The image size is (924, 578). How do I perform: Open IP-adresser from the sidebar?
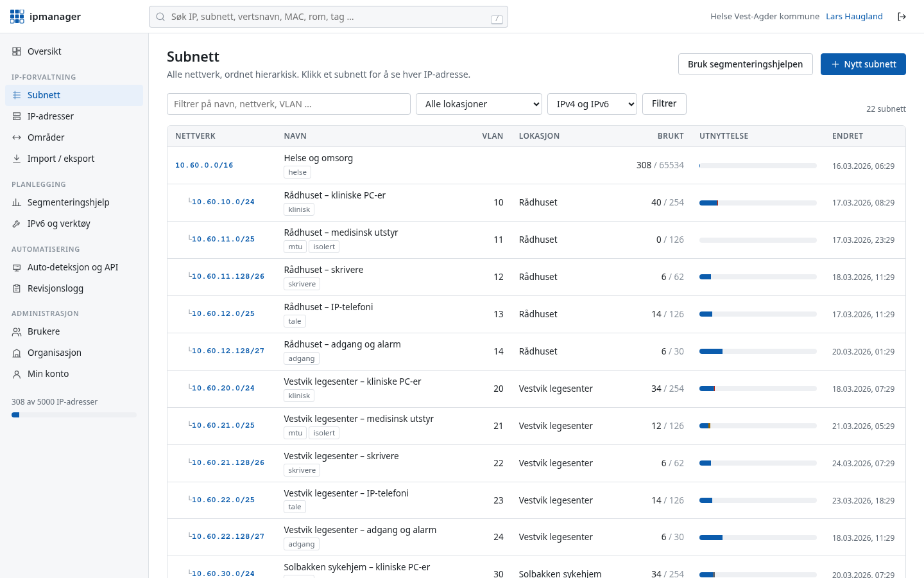click(74, 116)
